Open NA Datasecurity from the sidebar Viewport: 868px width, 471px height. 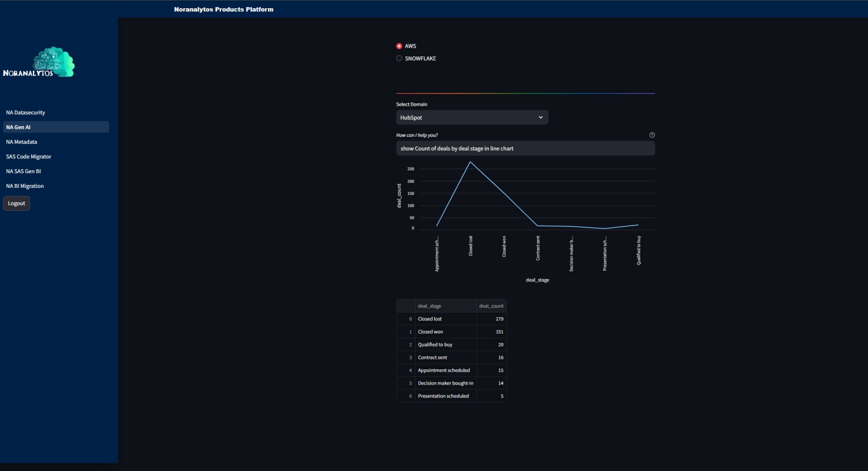(x=25, y=112)
